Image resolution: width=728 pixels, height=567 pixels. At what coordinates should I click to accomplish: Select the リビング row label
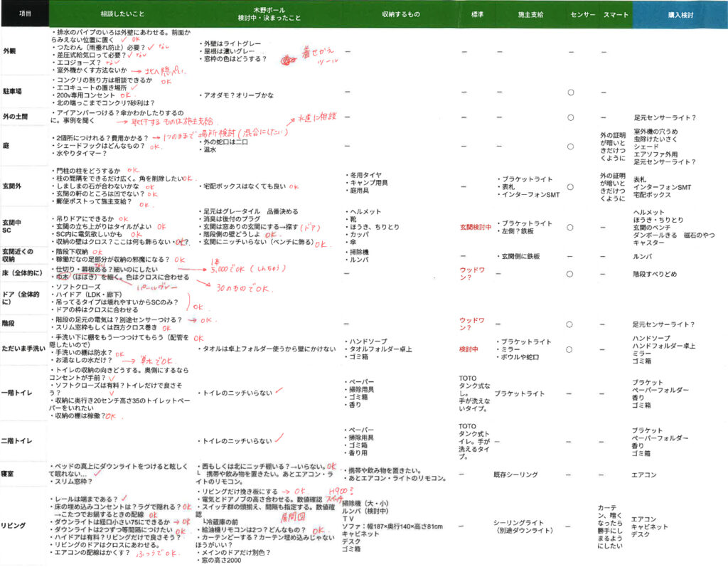(x=14, y=525)
